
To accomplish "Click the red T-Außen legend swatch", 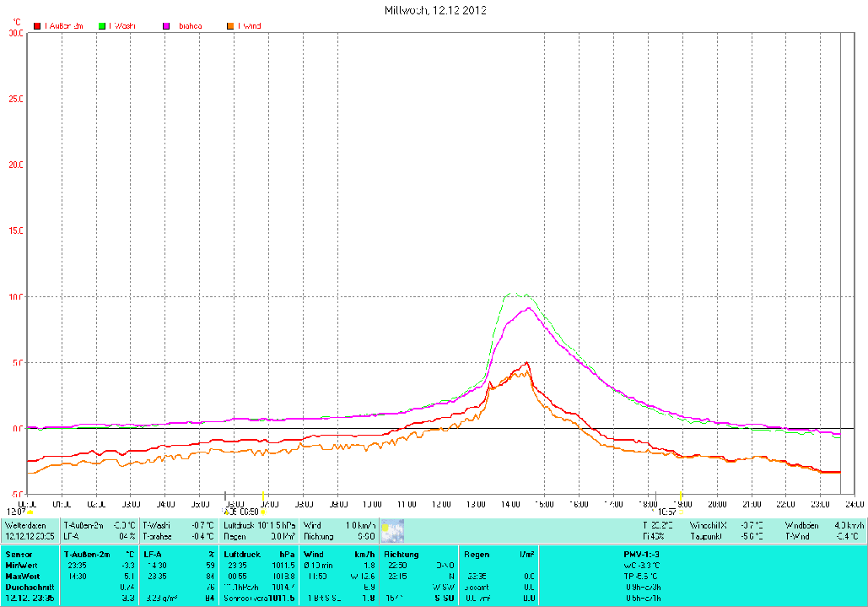I will [37, 26].
